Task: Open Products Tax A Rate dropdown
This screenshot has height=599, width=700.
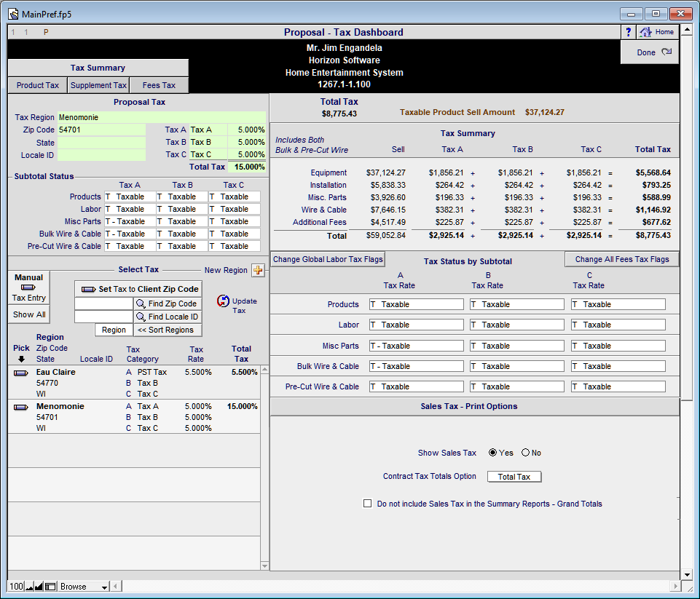Action: 416,305
